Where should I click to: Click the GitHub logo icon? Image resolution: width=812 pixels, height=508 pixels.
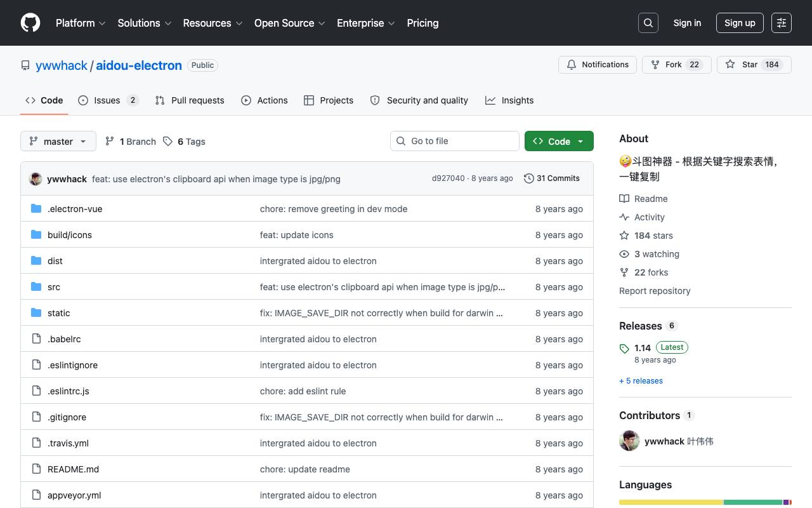[30, 23]
